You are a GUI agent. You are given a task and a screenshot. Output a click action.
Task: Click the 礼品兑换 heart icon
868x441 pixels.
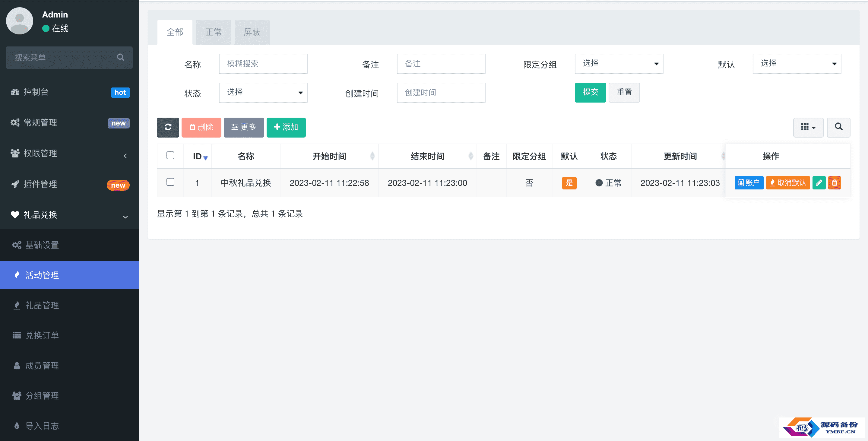coord(15,214)
